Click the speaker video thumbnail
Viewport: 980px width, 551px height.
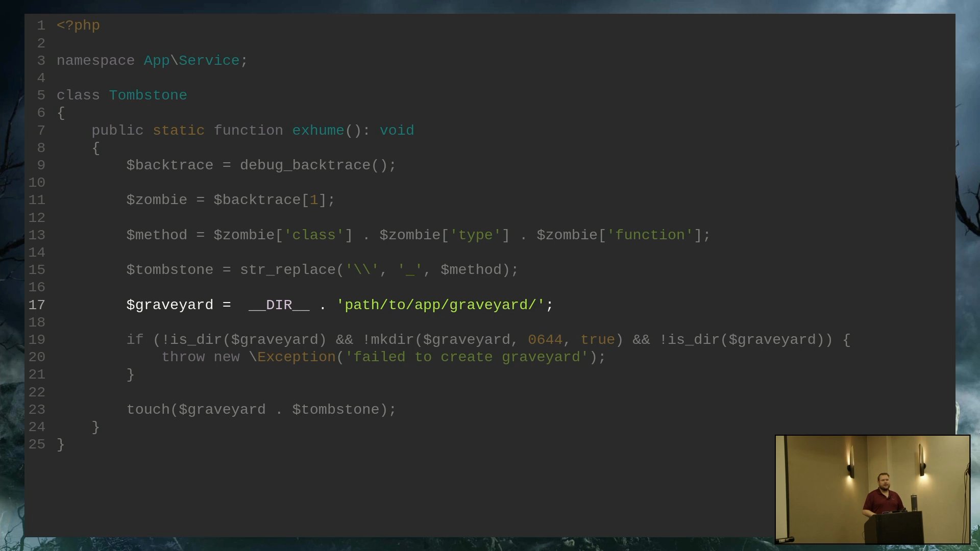tap(872, 489)
